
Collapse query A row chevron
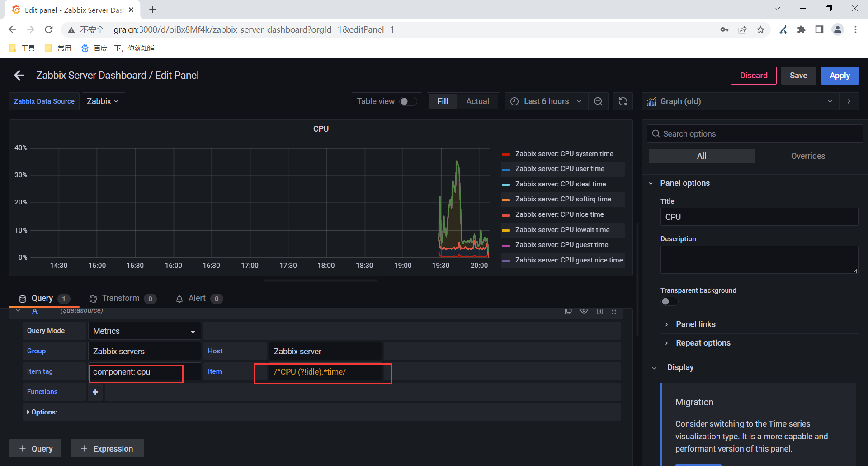[18, 311]
